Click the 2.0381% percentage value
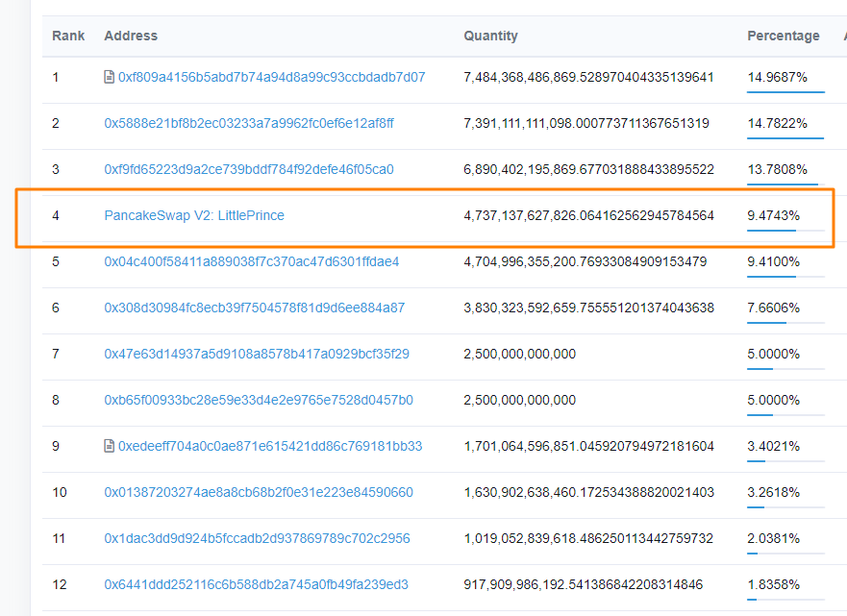Screen dimensions: 847x616 click(x=773, y=538)
